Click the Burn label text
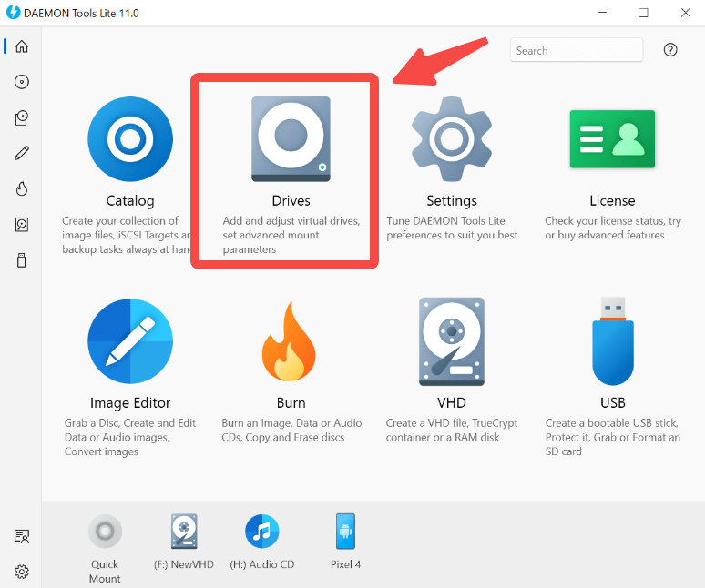 click(x=291, y=402)
